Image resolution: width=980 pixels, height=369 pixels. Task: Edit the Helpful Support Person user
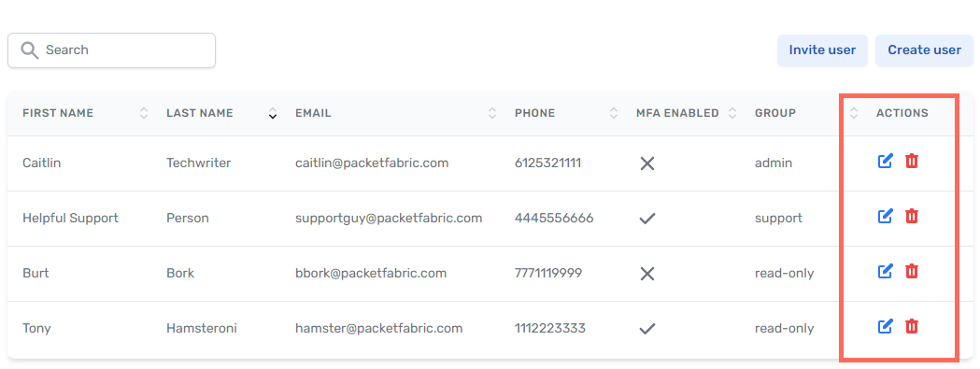point(886,217)
